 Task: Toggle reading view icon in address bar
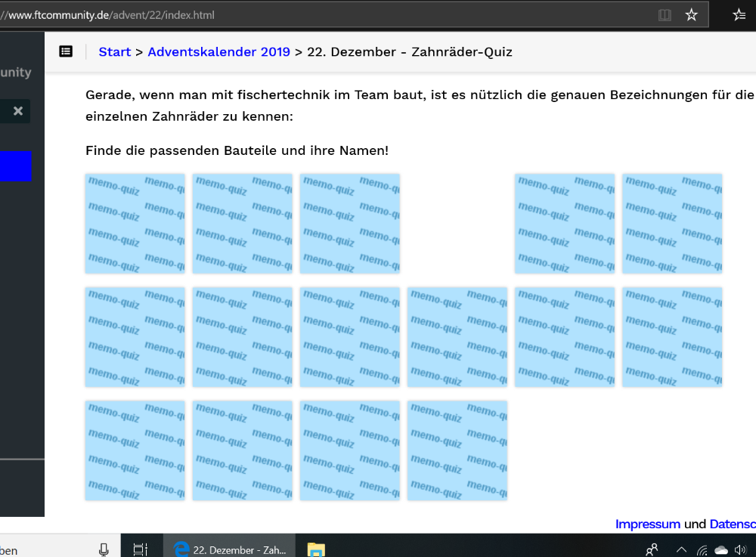pos(665,15)
